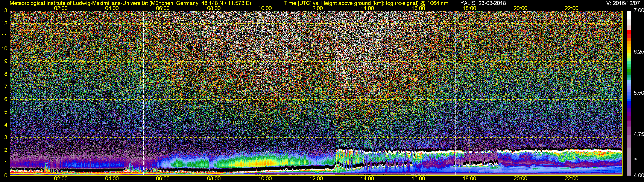Image resolution: width=644 pixels, height=182 pixels.
Task: Click the 18:00 label on the bottom time axis
Action: click(469, 179)
